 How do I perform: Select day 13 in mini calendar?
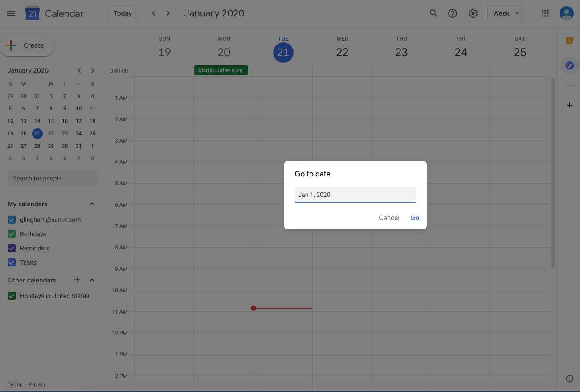(x=24, y=121)
